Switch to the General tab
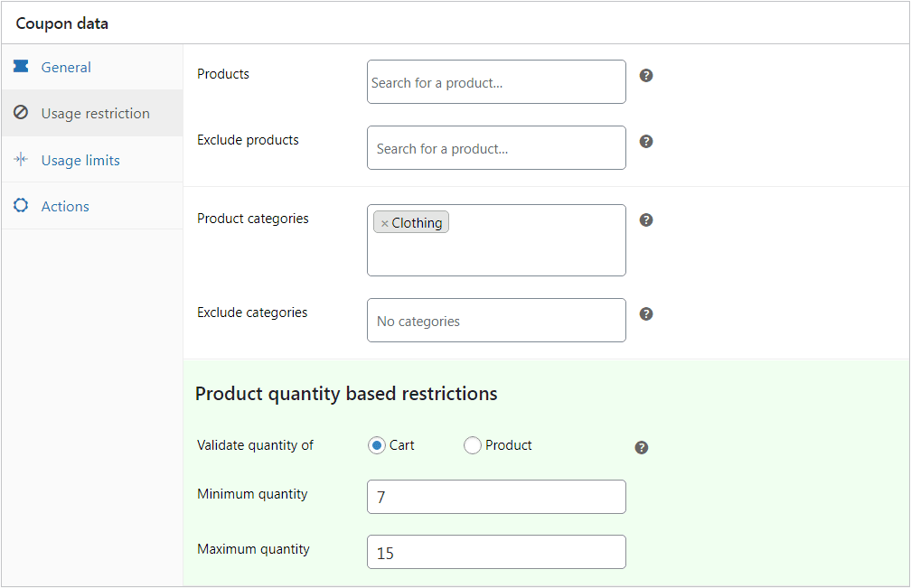Screen dimensions: 911x588 92,67
